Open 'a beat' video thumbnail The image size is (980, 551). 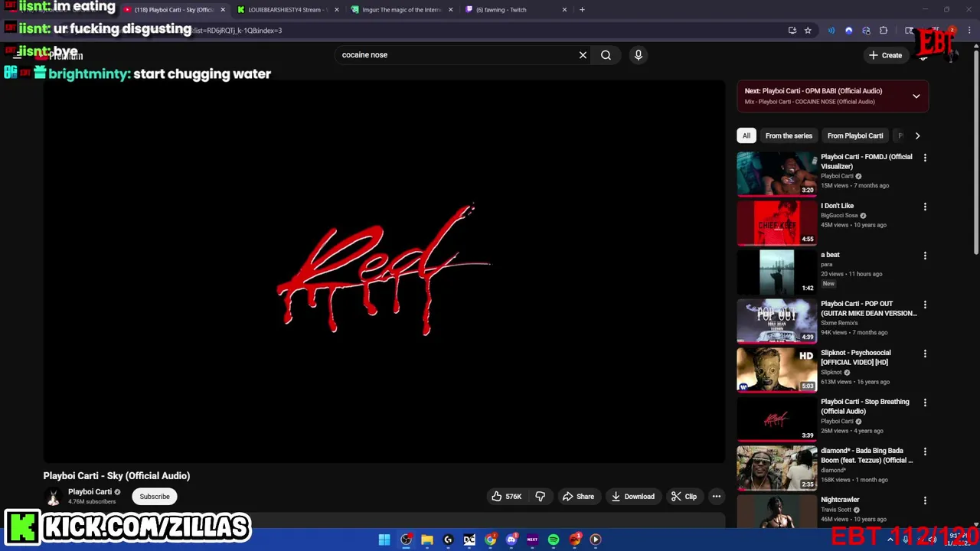tap(776, 272)
